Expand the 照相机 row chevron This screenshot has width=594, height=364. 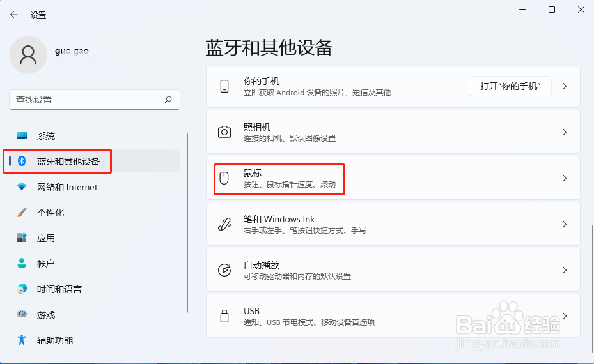click(565, 132)
